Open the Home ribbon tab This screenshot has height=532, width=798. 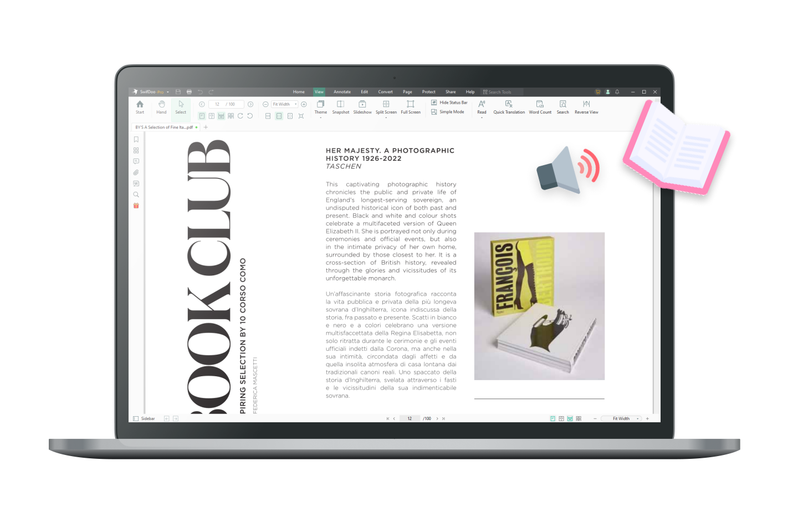coord(299,92)
